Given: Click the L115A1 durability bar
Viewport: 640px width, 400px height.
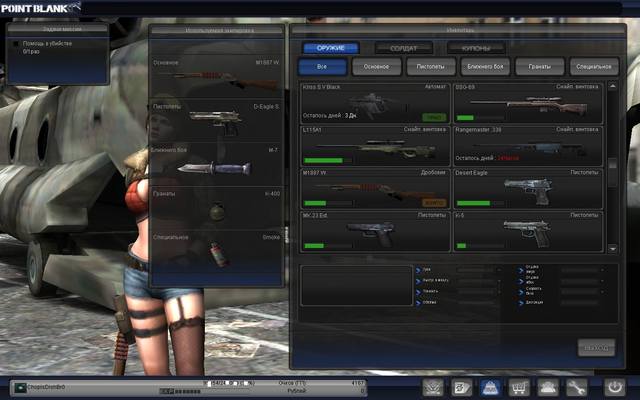Looking at the screenshot, I should click(x=327, y=160).
